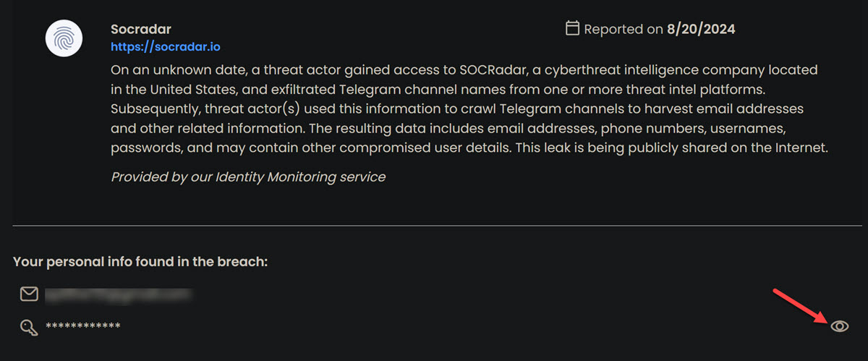Click the key password icon

coord(29,327)
